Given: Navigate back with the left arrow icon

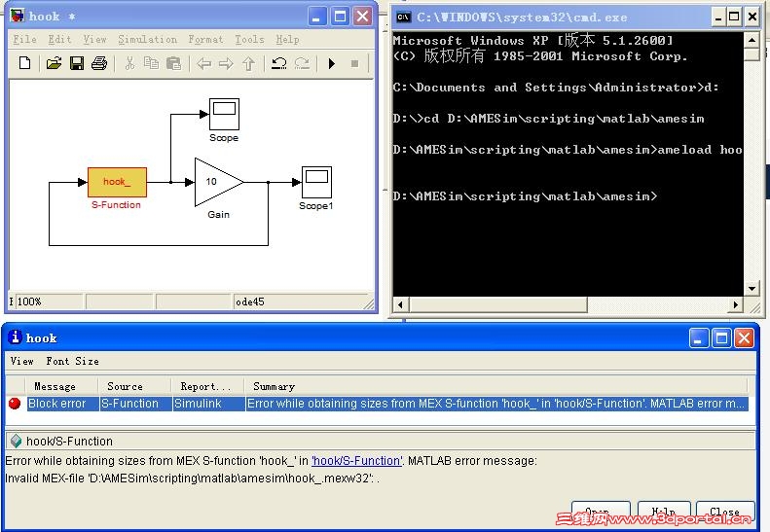Looking at the screenshot, I should coord(203,63).
